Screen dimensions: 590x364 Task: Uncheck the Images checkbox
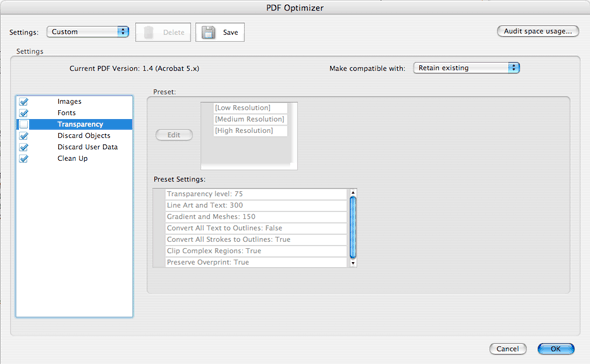click(x=24, y=102)
